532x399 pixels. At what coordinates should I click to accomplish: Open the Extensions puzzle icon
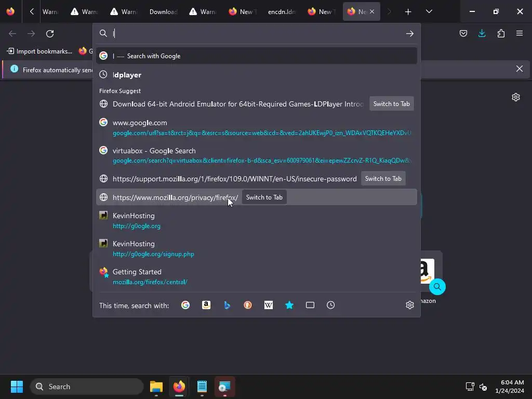coord(501,33)
